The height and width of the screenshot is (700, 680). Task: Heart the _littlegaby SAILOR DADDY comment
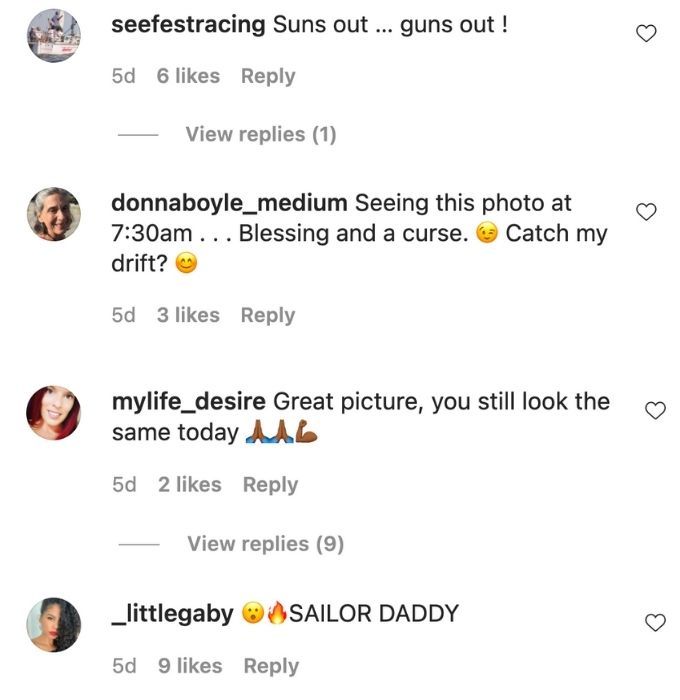click(x=655, y=622)
